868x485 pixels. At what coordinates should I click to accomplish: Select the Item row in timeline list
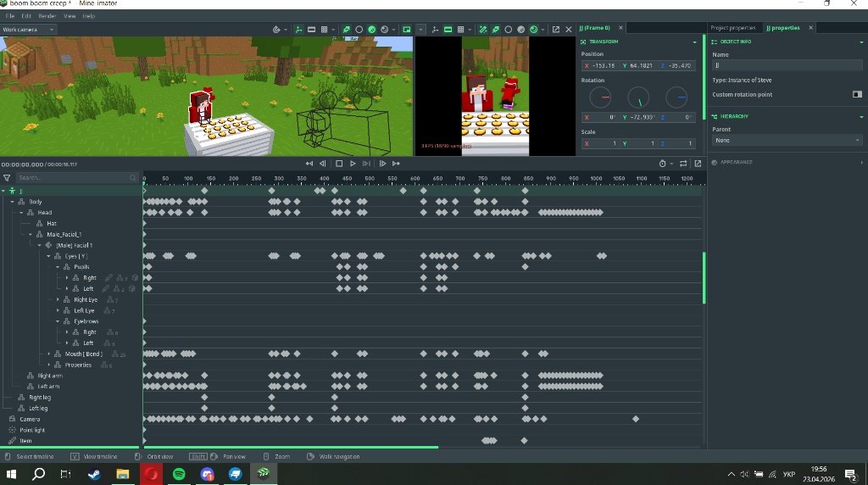[x=25, y=441]
